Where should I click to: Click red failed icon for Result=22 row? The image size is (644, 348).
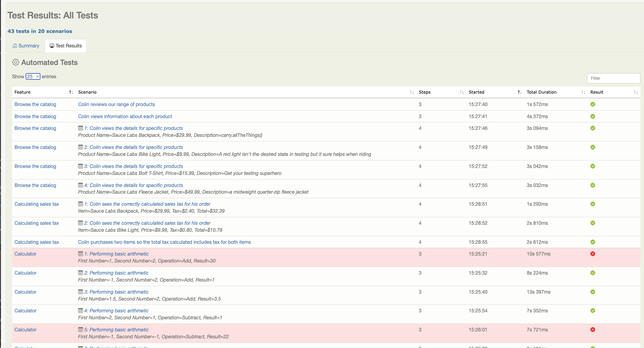[x=593, y=330]
